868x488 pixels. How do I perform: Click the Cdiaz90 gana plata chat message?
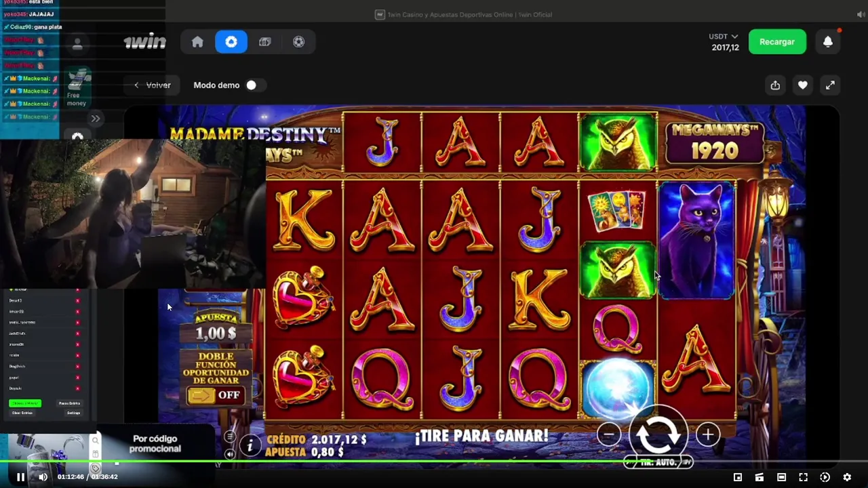(x=33, y=27)
